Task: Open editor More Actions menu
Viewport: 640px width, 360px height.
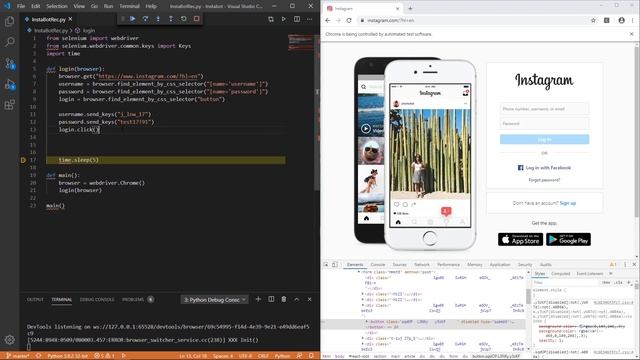Action: pyautogui.click(x=309, y=19)
